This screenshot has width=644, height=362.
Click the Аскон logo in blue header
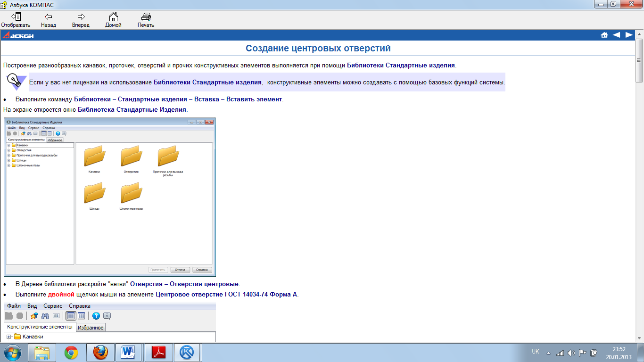18,35
